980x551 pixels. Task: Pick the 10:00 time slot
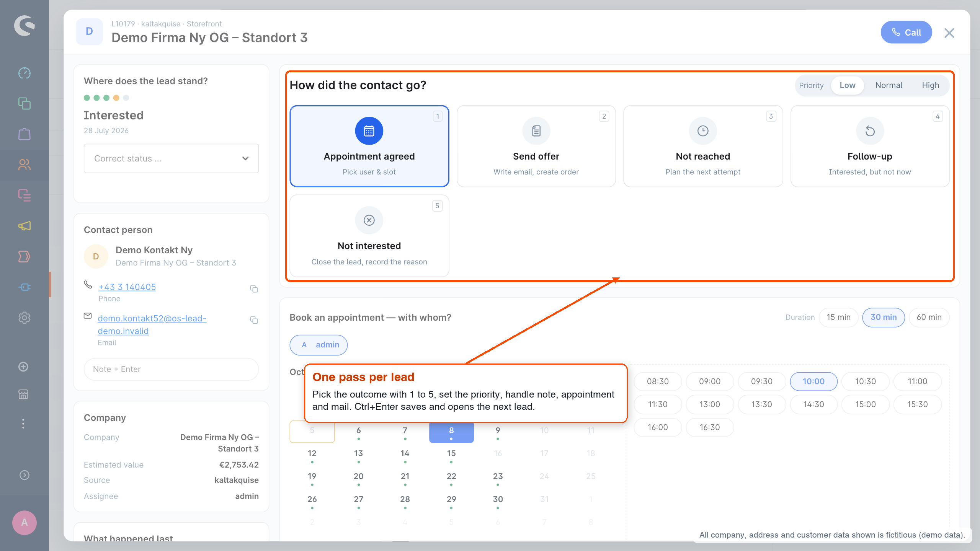pyautogui.click(x=813, y=381)
